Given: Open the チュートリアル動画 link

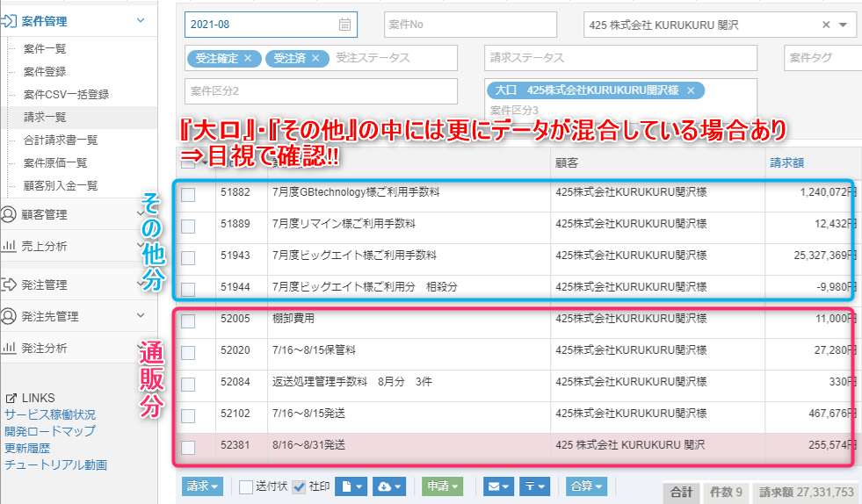Looking at the screenshot, I should tap(55, 465).
